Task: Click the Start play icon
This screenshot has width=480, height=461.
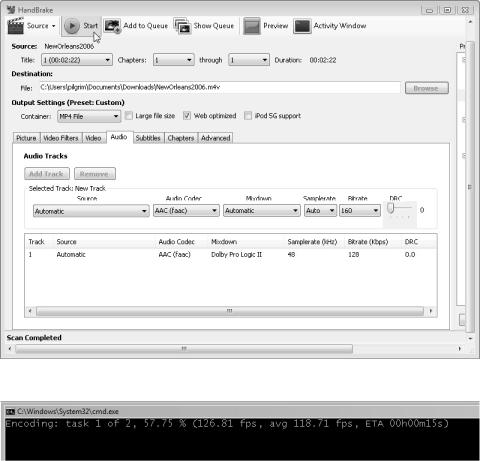Action: (71, 26)
